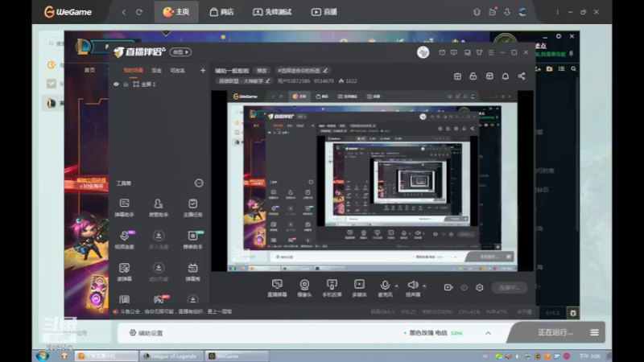This screenshot has width=644, height=362.
Task: Go back with WeGame's back arrow
Action: 124,12
